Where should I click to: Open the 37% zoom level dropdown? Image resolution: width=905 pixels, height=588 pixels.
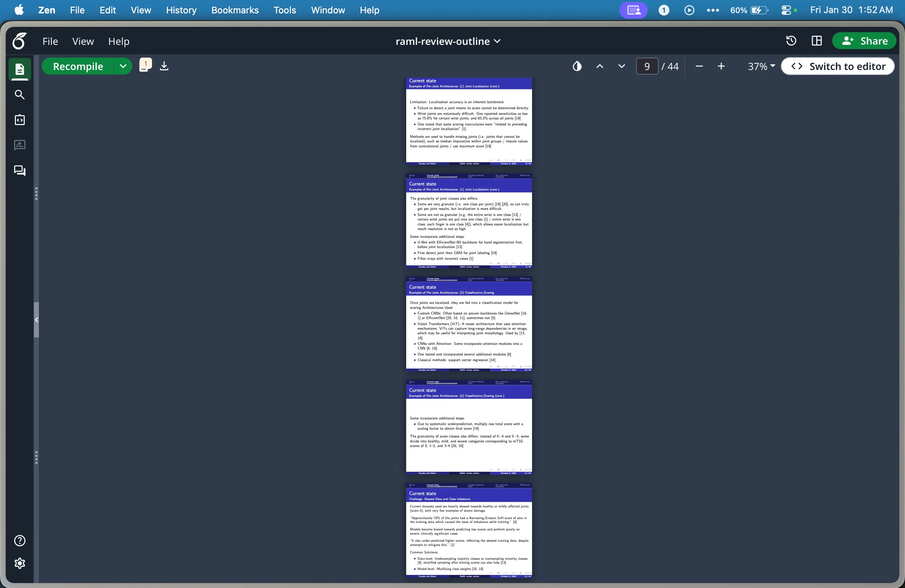[x=761, y=66]
